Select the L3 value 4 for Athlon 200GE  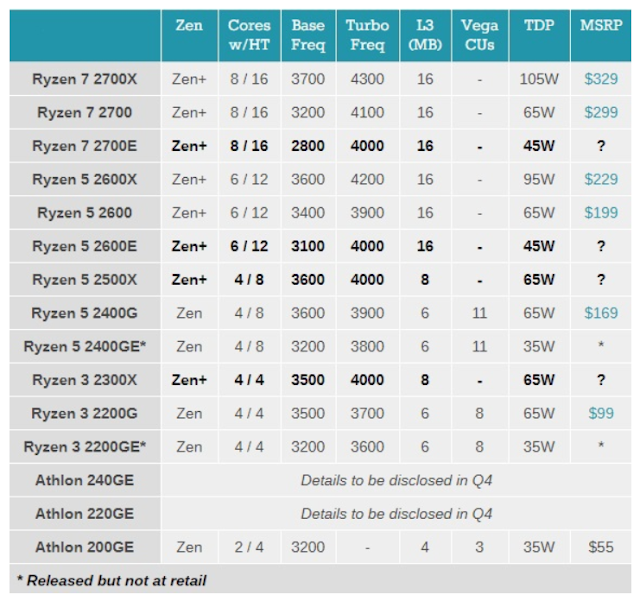(425, 547)
